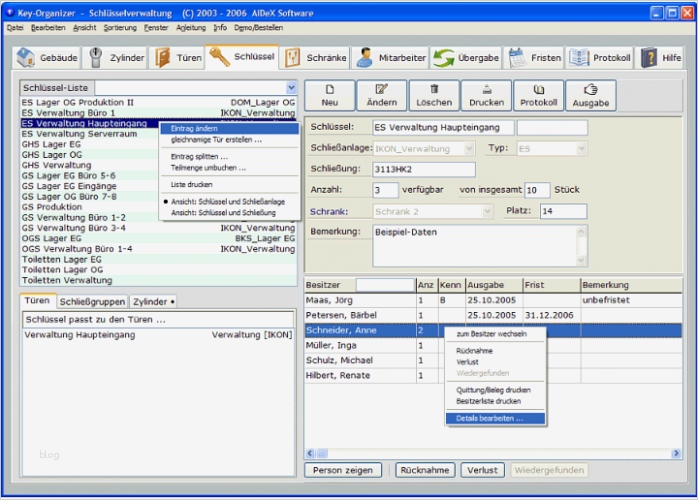Select view 'Ansicht: Schlüssel und Schließung'
This screenshot has width=698, height=500.
[x=229, y=213]
